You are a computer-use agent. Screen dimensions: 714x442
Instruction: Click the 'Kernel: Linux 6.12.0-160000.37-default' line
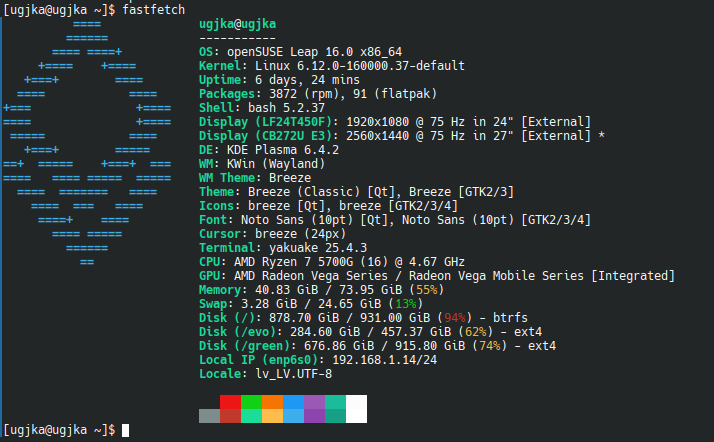[332, 66]
